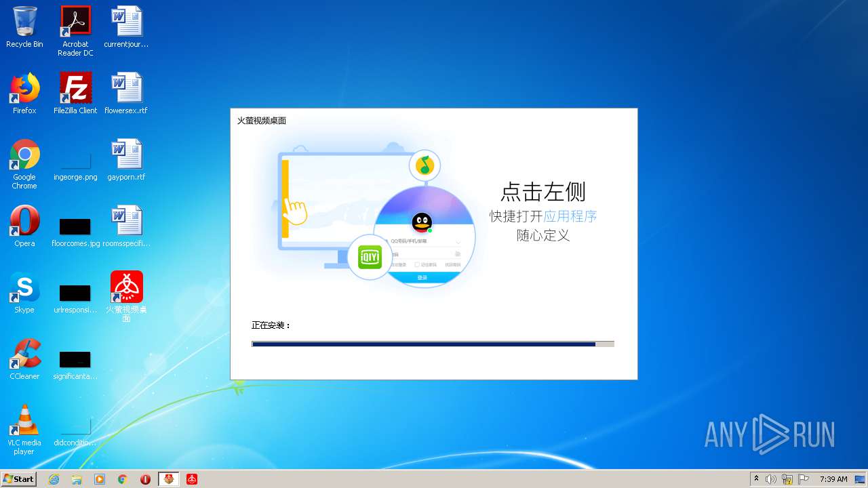This screenshot has height=488, width=868.
Task: Show hidden tray icons arrow
Action: coord(756,479)
